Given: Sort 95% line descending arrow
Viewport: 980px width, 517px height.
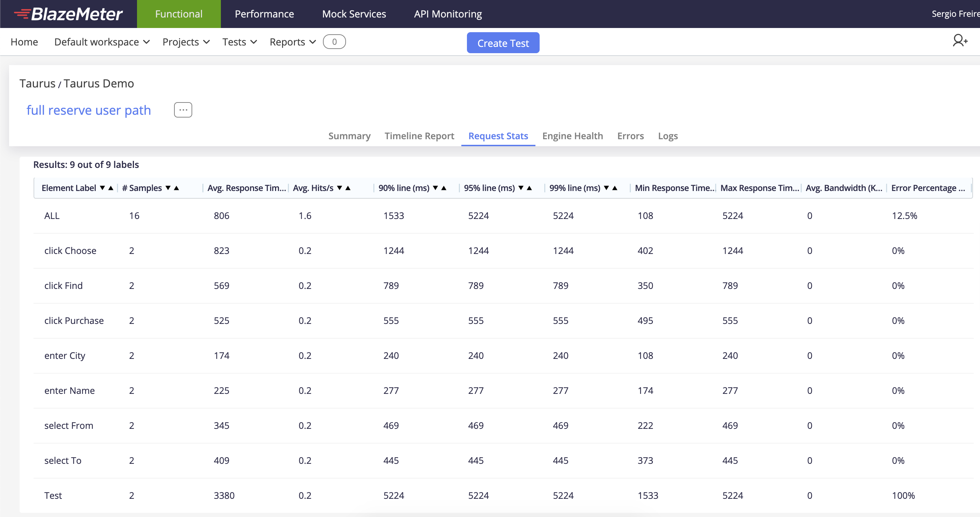Looking at the screenshot, I should tap(521, 188).
